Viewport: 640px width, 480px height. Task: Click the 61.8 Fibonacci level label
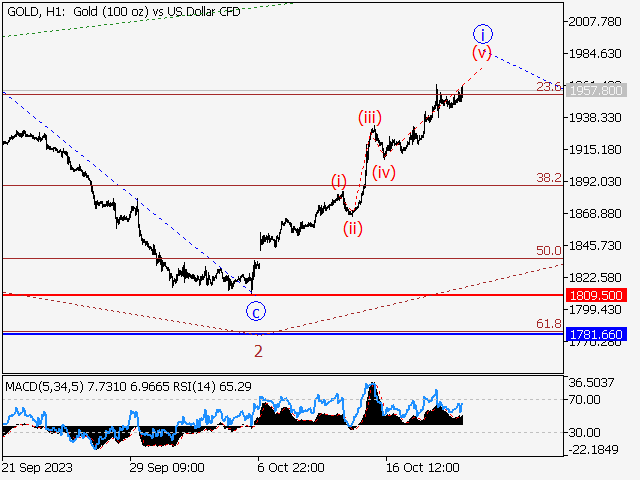pyautogui.click(x=549, y=324)
